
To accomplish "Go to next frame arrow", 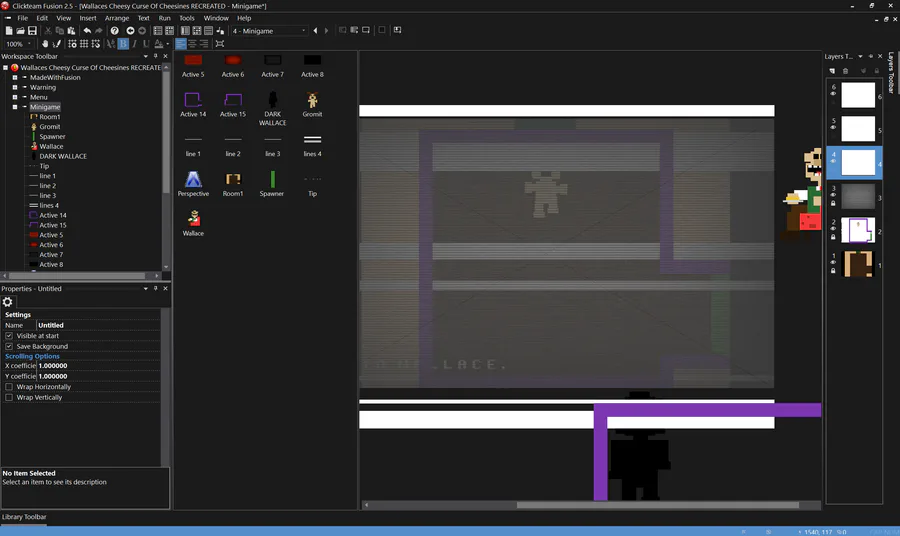I will click(327, 30).
